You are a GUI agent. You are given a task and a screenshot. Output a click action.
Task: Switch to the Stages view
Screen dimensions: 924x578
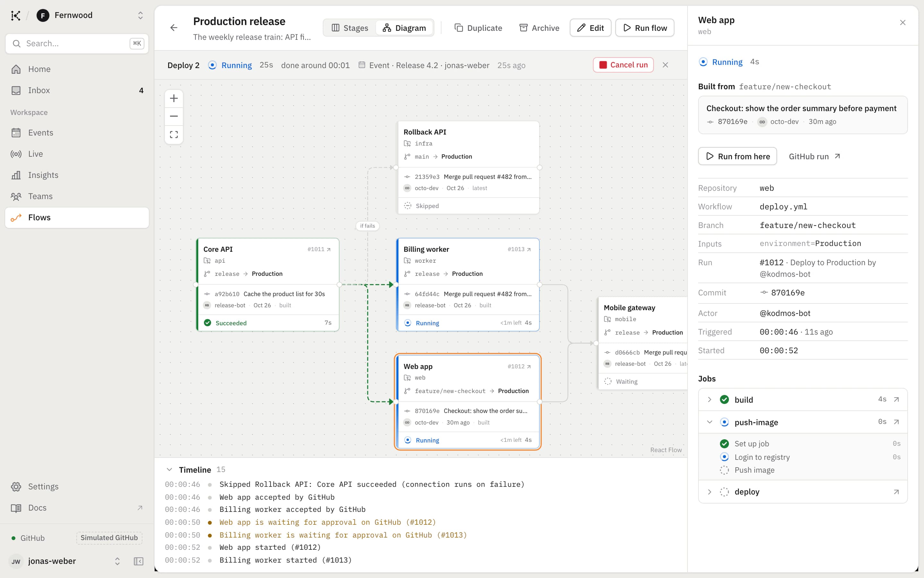click(350, 28)
